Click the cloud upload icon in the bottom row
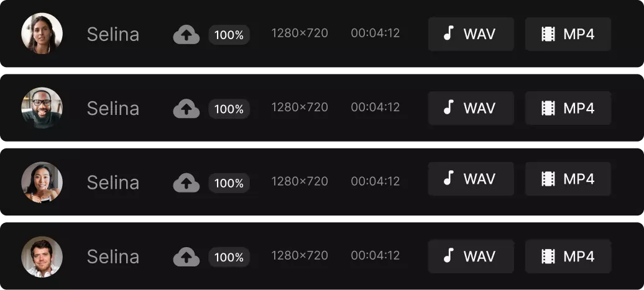This screenshot has width=644, height=290. (186, 256)
